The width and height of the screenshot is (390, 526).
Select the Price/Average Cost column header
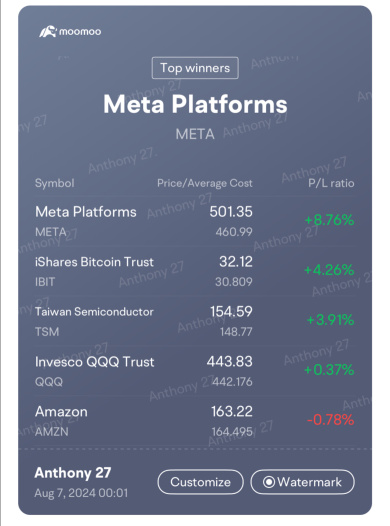point(205,183)
